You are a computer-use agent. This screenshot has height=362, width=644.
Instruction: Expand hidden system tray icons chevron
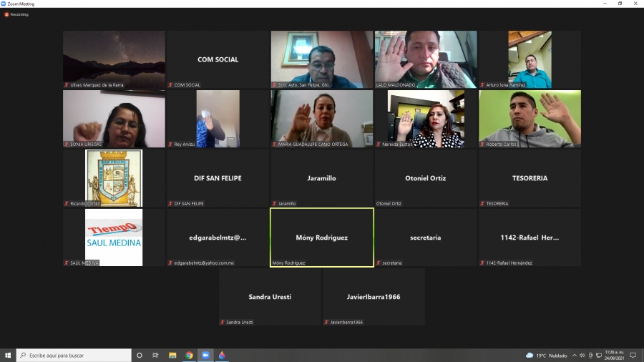click(x=574, y=355)
